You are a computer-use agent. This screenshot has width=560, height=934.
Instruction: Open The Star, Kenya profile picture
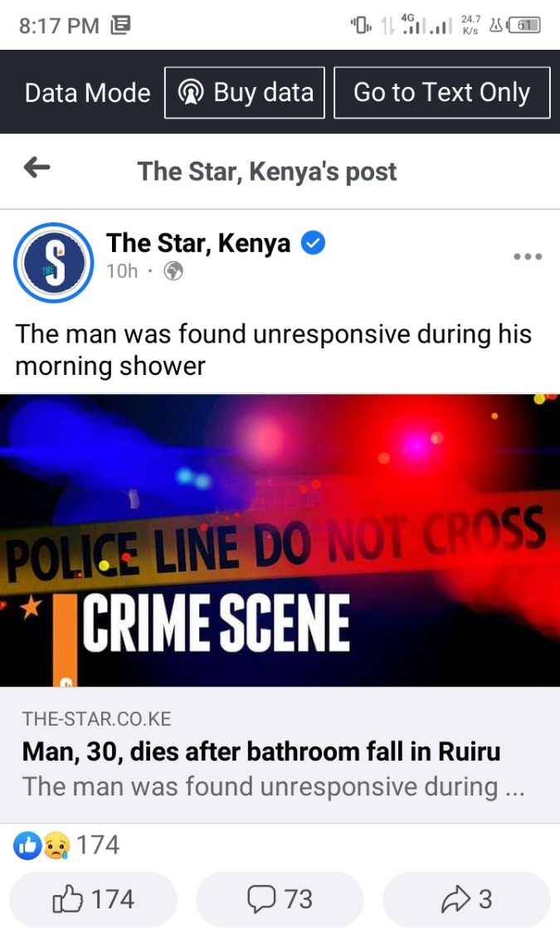(x=54, y=263)
